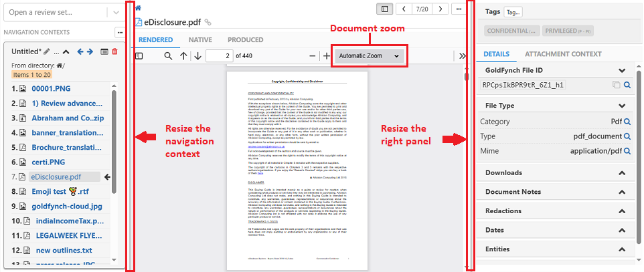Screen dimensions: 644x272
Task: Open 1) Review advance... item
Action: point(67,103)
